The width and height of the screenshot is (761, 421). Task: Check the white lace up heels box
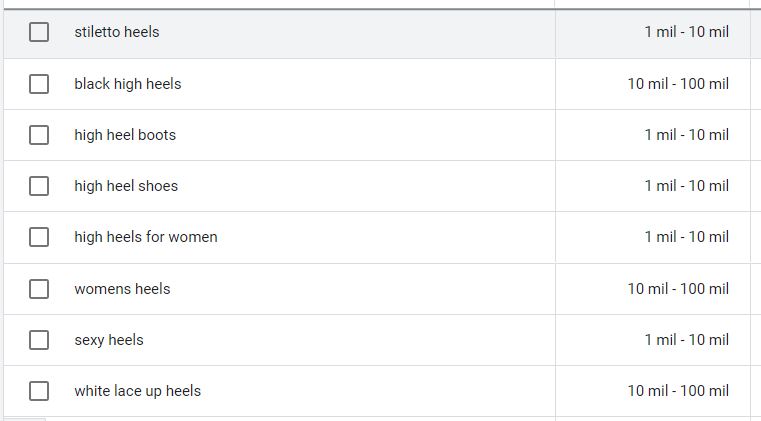click(x=39, y=391)
